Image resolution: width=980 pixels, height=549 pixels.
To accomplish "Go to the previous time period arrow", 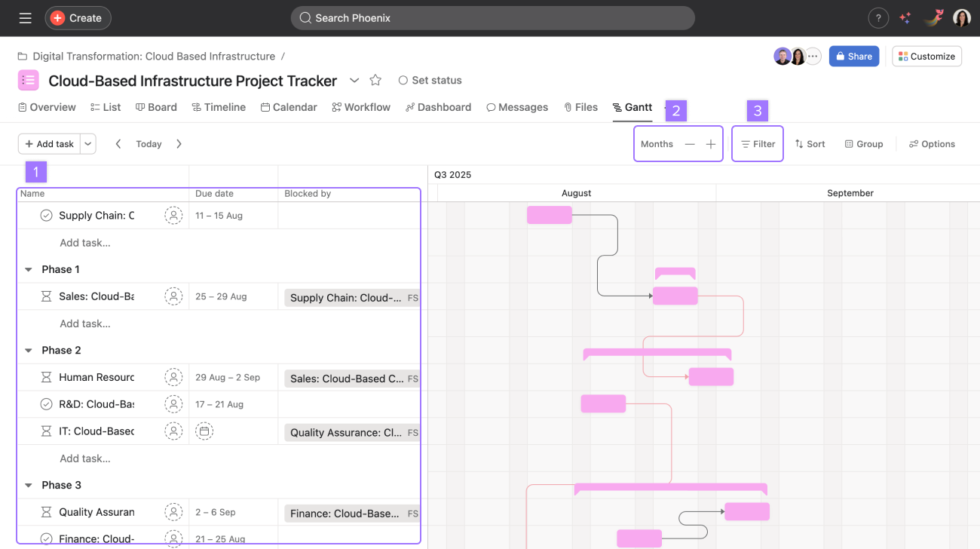I will pyautogui.click(x=118, y=144).
